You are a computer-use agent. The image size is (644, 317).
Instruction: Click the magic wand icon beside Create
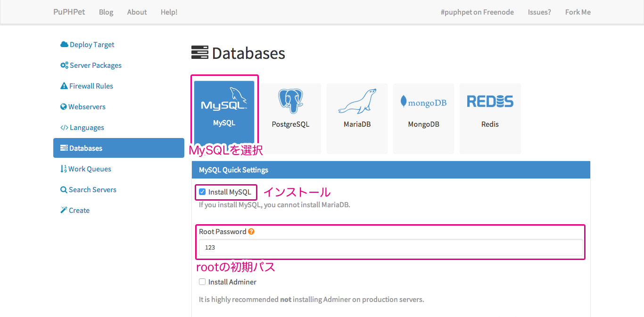click(x=64, y=210)
